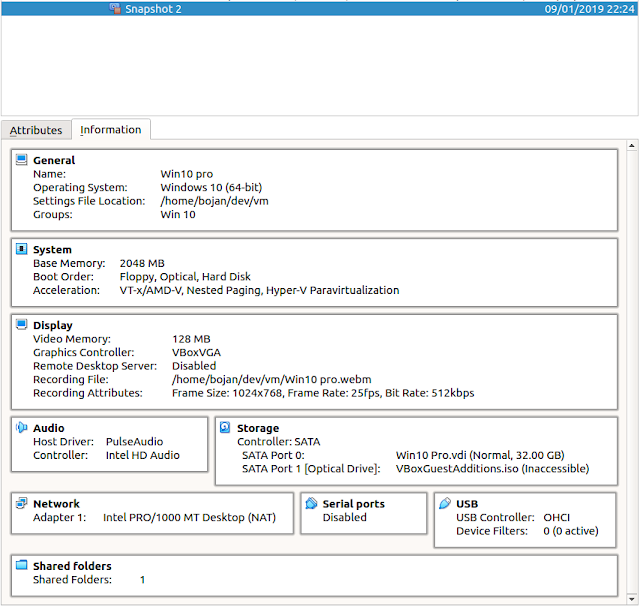The height and width of the screenshot is (606, 640).
Task: Click the Intel PRO/1000 MT Desktop value
Action: point(189,518)
